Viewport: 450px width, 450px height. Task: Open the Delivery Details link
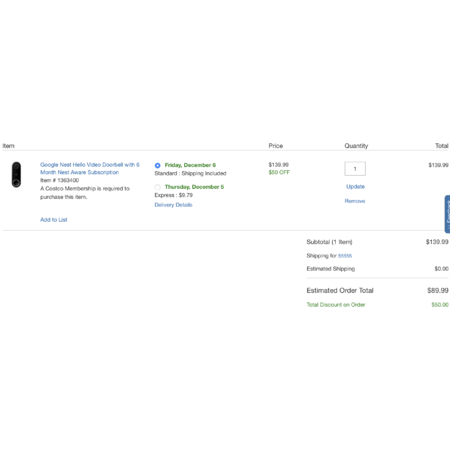pos(173,205)
